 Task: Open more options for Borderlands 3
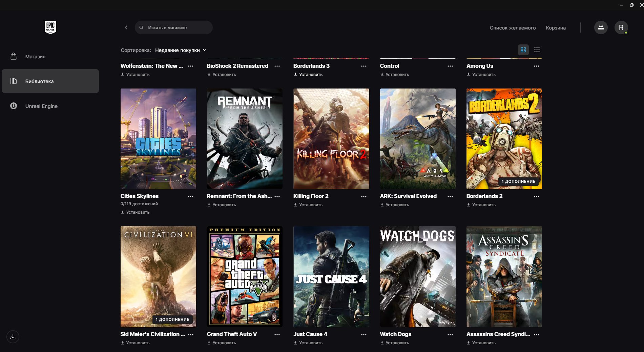tap(364, 66)
